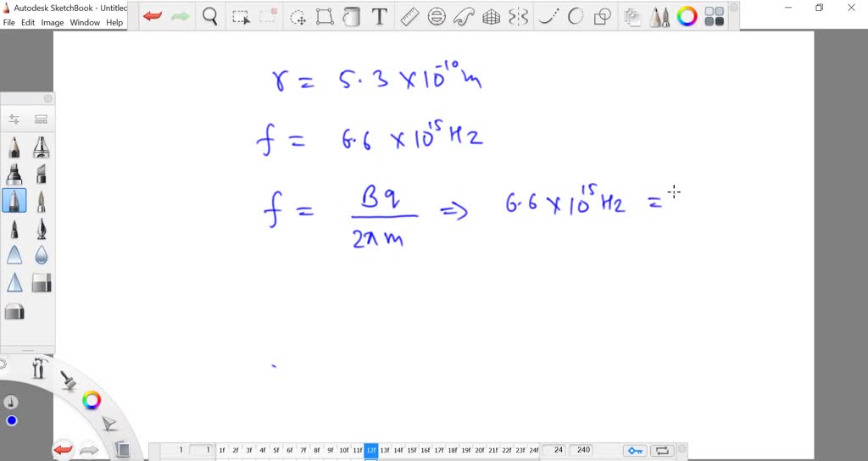Open the lagoon color wheel
This screenshot has height=461, width=868.
(92, 400)
